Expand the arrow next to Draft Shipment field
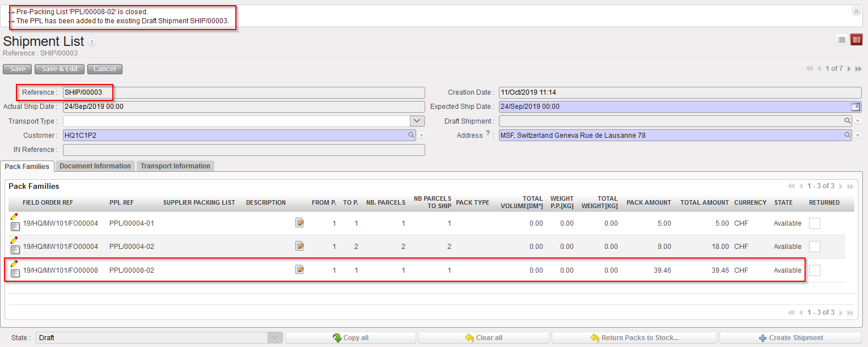This screenshot has height=347, width=868. 858,121
